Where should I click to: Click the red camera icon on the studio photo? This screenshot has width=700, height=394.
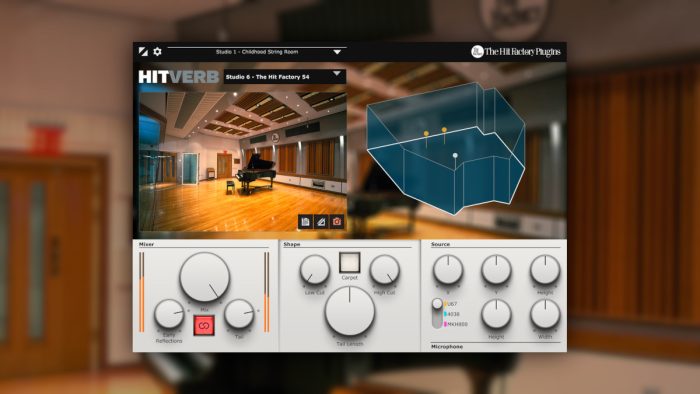point(337,221)
